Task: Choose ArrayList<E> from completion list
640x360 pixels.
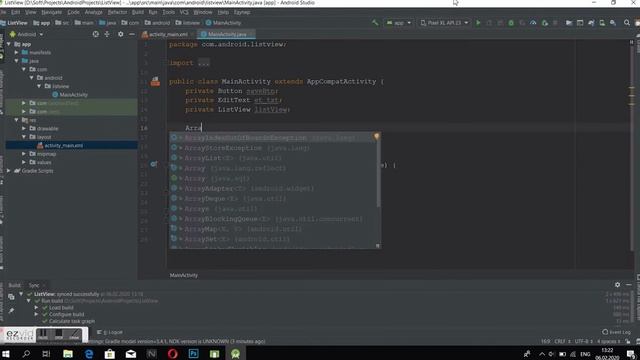Action: click(276, 158)
